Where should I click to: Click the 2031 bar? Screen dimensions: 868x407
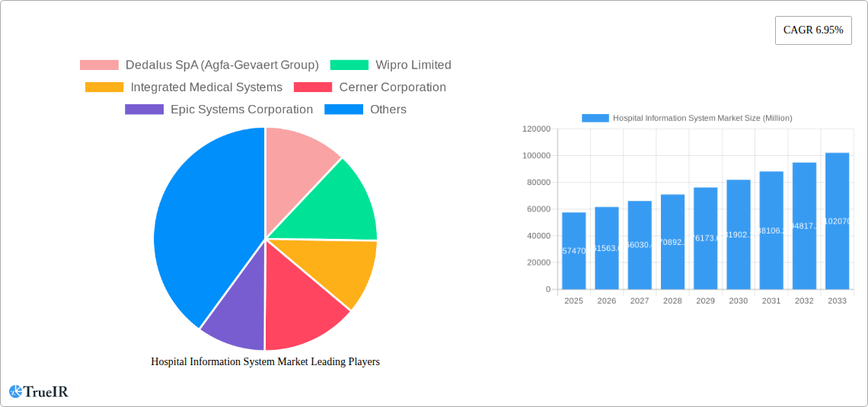pos(771,230)
